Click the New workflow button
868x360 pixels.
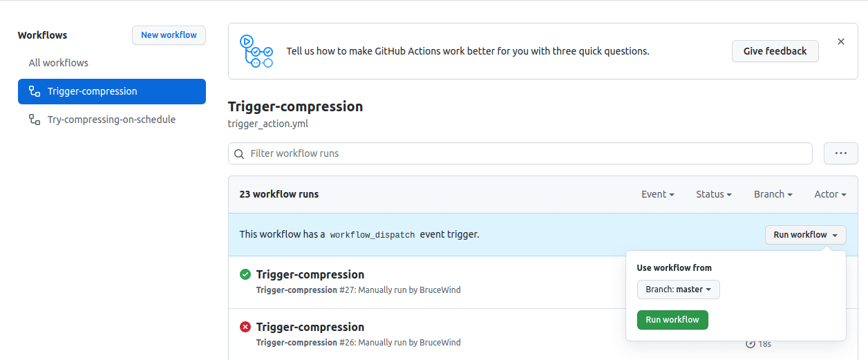click(x=169, y=35)
